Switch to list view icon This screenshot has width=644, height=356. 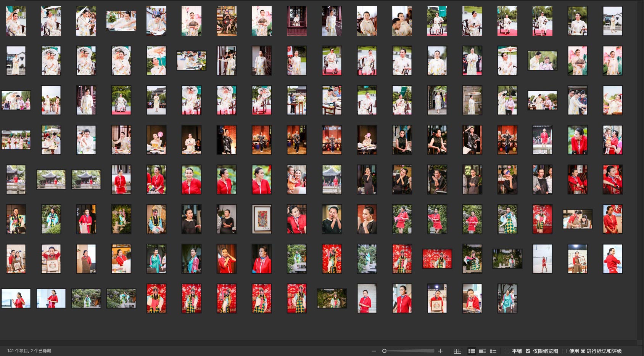click(493, 351)
